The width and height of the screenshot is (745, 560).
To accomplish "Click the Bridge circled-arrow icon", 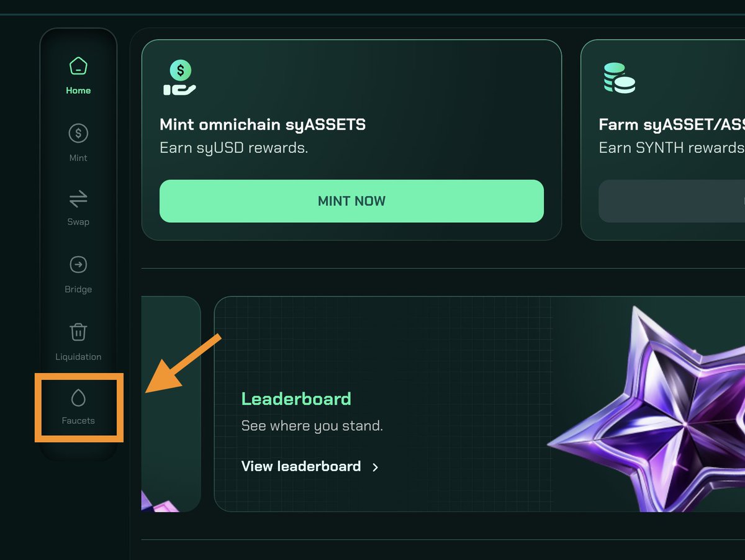I will [78, 265].
